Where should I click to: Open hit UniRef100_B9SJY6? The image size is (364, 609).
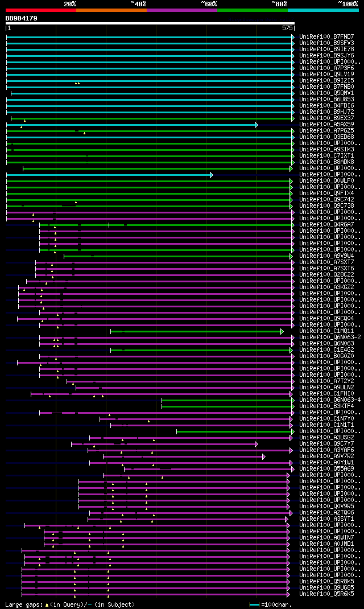pyautogui.click(x=326, y=56)
